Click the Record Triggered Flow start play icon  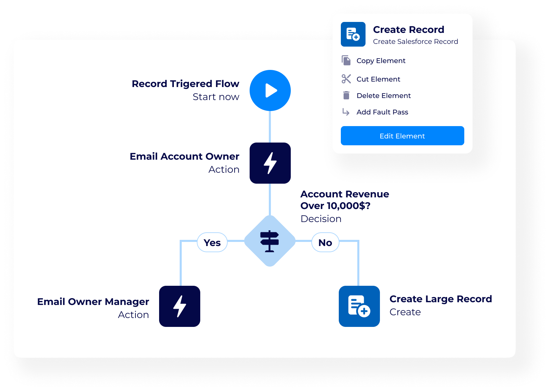tap(270, 90)
